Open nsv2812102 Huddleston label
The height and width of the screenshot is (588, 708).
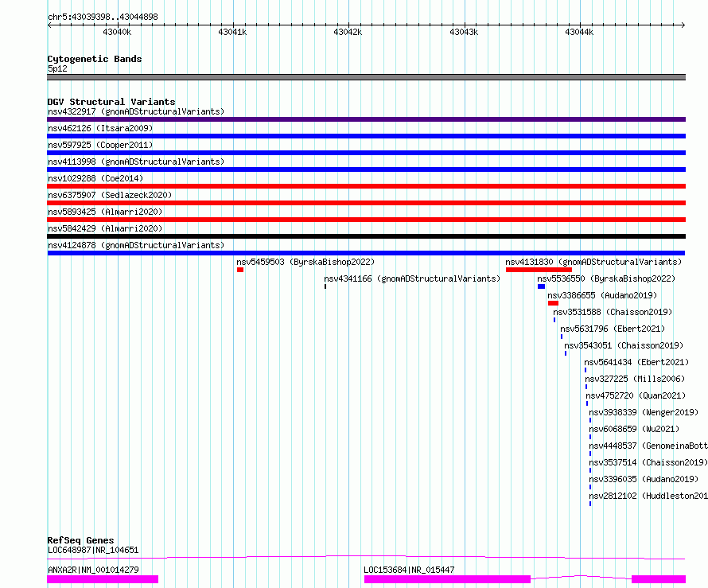[648, 496]
